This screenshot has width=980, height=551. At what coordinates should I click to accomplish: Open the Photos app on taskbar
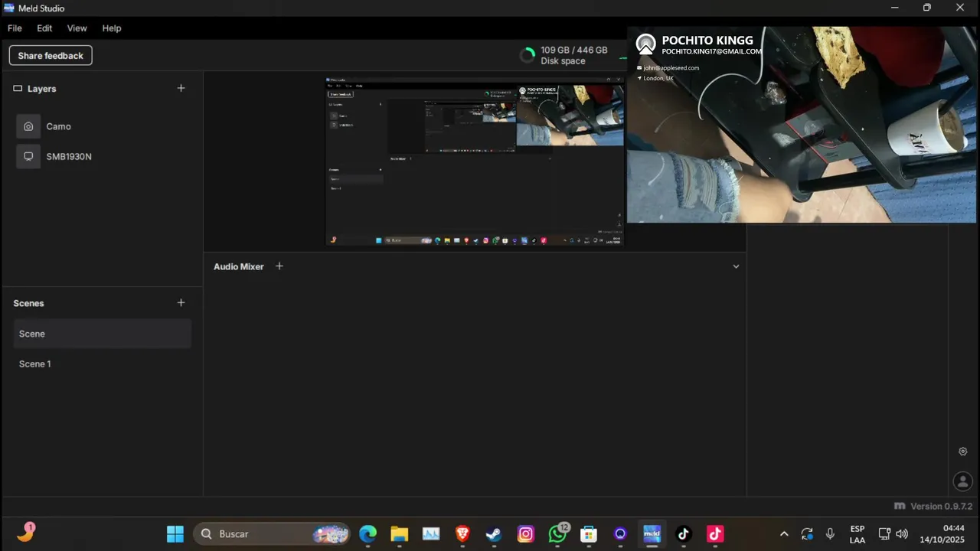click(x=431, y=534)
